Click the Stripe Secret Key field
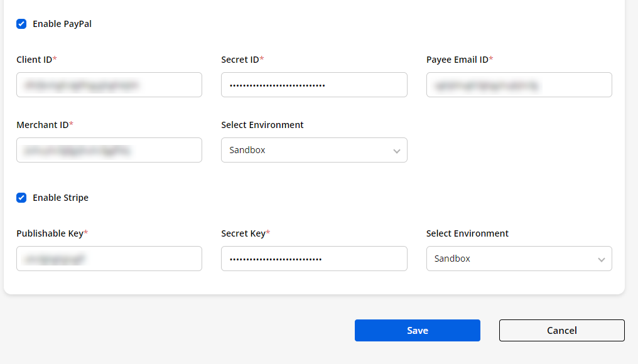638x364 pixels. coord(314,259)
